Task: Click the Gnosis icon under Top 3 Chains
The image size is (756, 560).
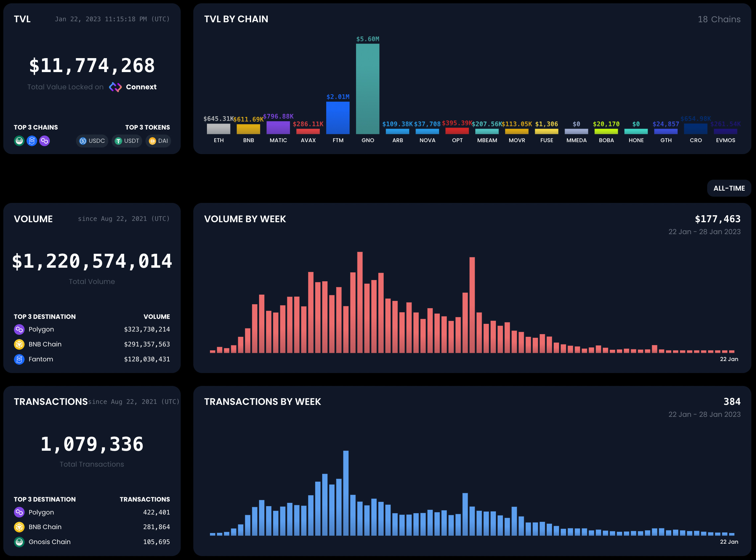Action: [x=19, y=141]
